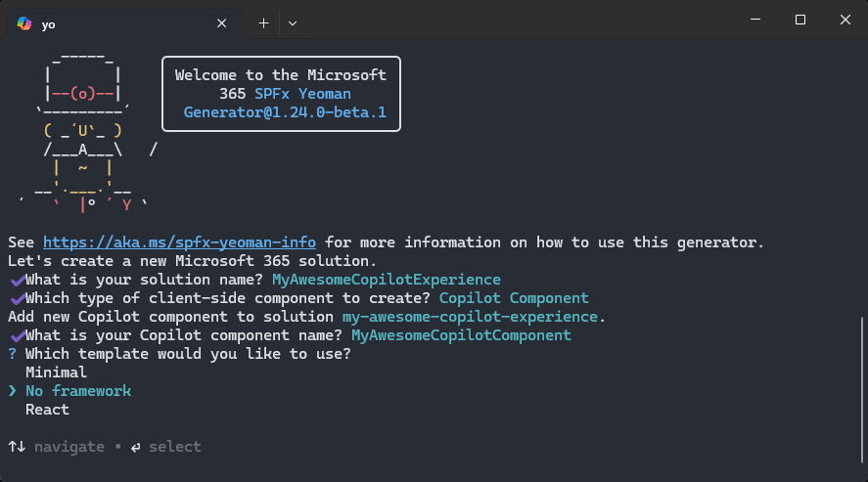The width and height of the screenshot is (868, 482).
Task: Click the Copilot Component answer text
Action: point(514,298)
